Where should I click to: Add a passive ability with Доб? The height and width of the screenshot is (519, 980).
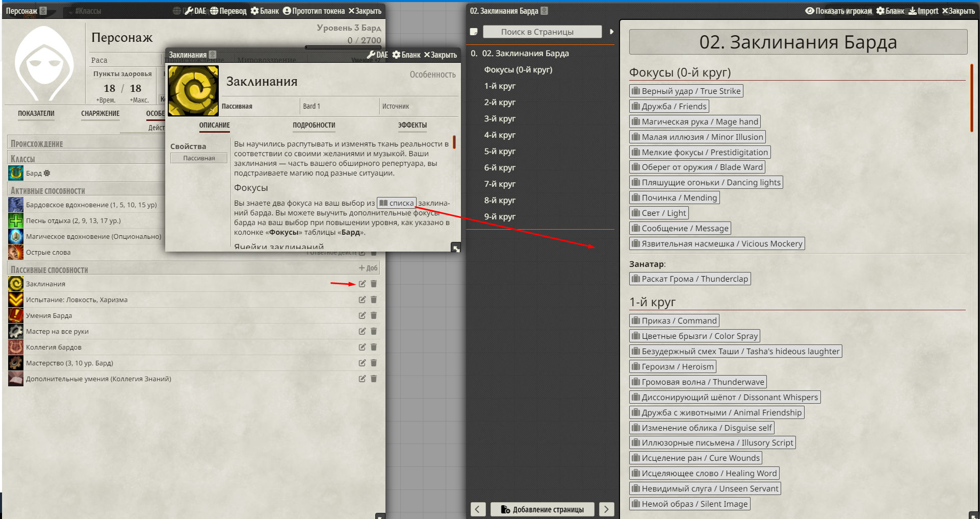pyautogui.click(x=368, y=268)
